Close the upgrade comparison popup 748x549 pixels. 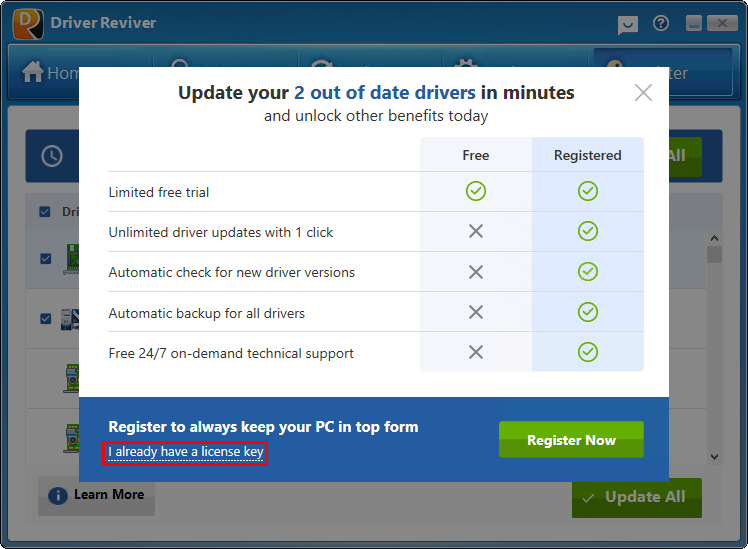coord(643,93)
